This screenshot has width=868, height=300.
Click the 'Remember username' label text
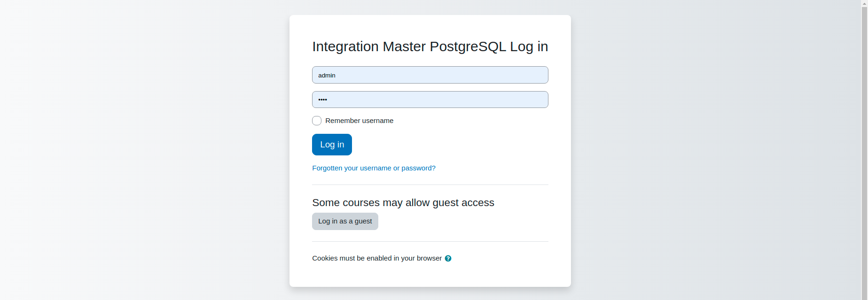click(x=359, y=121)
